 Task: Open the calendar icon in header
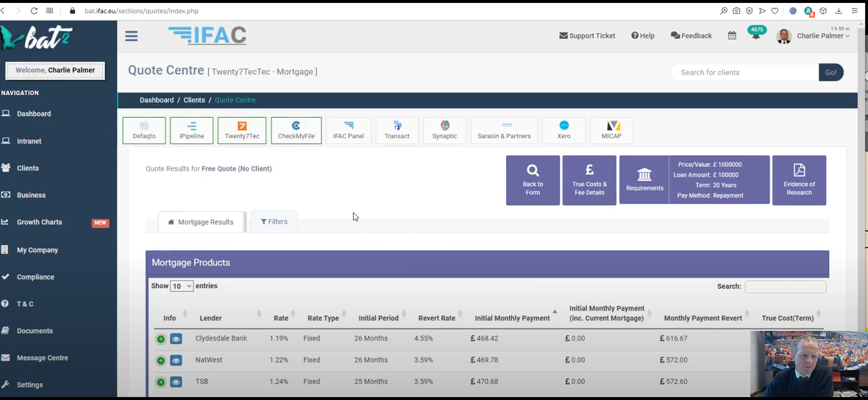click(x=732, y=36)
